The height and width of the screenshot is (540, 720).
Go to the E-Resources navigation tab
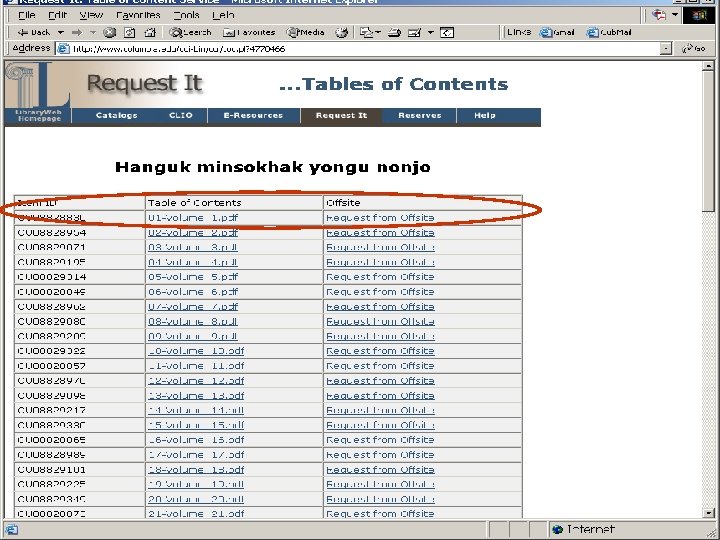coord(253,116)
